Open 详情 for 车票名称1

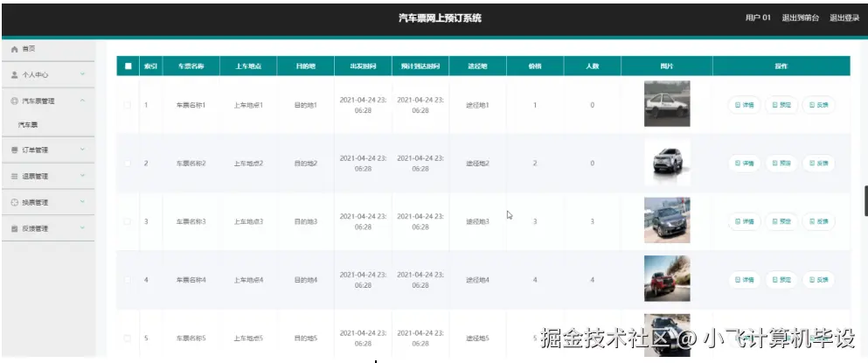pyautogui.click(x=744, y=105)
